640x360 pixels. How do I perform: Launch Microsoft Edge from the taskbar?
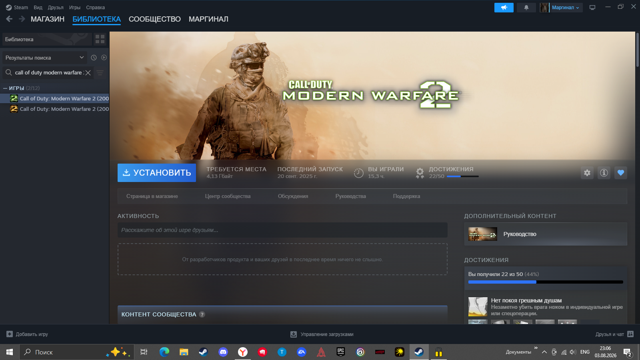(x=164, y=352)
